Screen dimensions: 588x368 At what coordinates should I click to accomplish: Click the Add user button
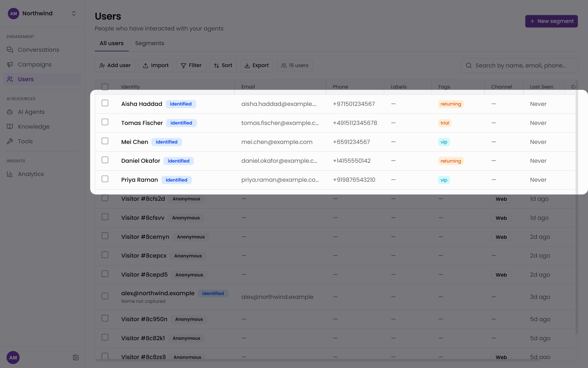tap(115, 65)
